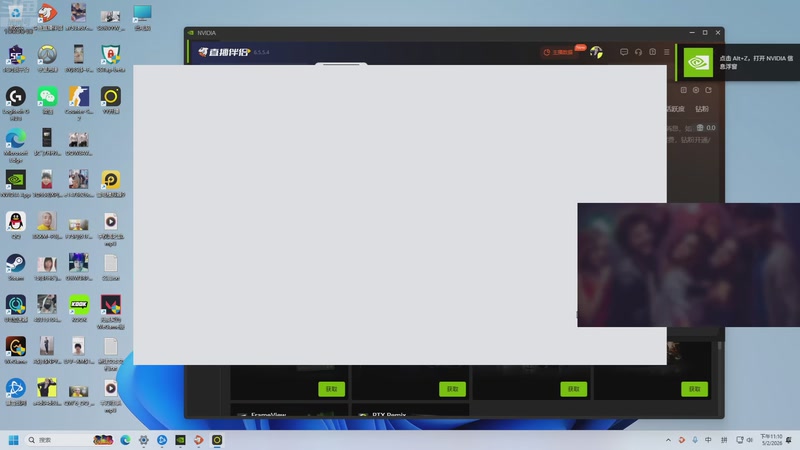The image size is (800, 450).
Task: Open the taskbar clock and date
Action: 771,440
